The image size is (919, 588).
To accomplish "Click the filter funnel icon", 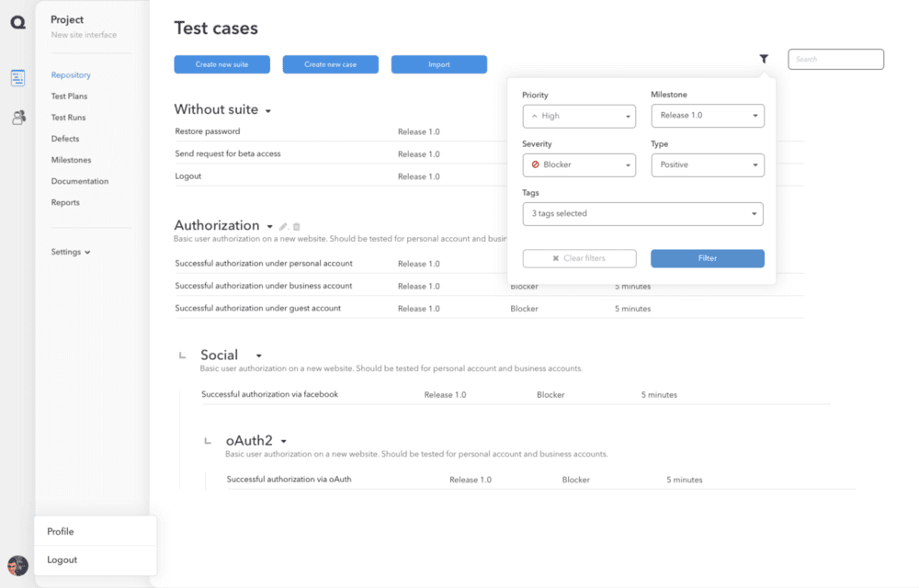I will 764,59.
